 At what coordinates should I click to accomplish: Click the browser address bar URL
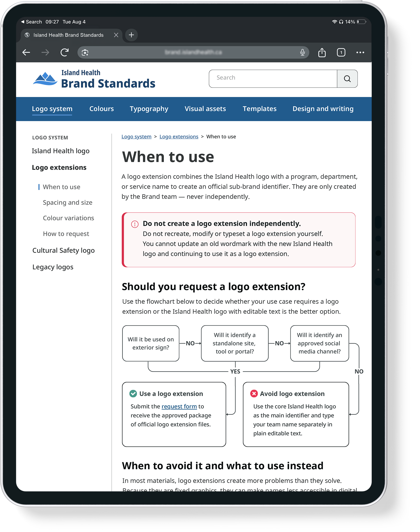point(193,52)
